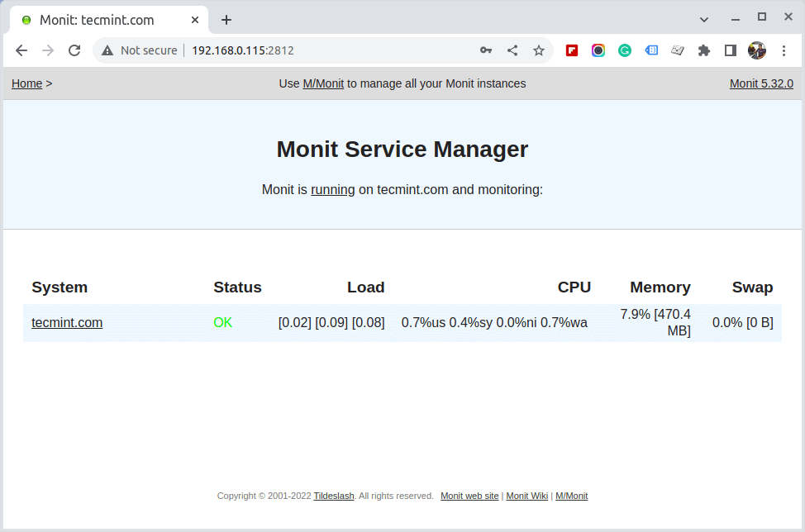Click the blue price-tag extension icon

[x=651, y=50]
